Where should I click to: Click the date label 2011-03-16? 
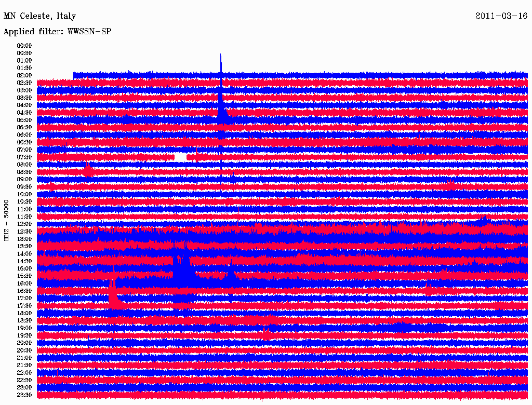click(501, 16)
